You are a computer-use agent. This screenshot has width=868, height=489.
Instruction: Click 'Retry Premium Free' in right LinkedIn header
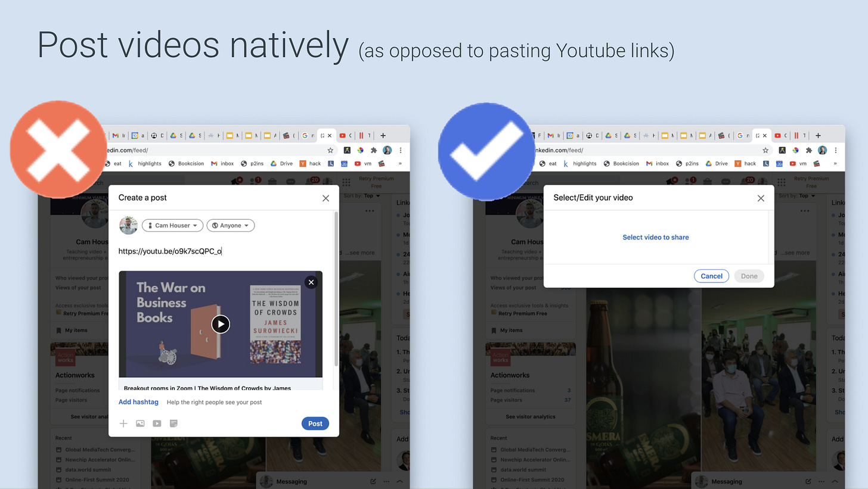[x=811, y=182]
